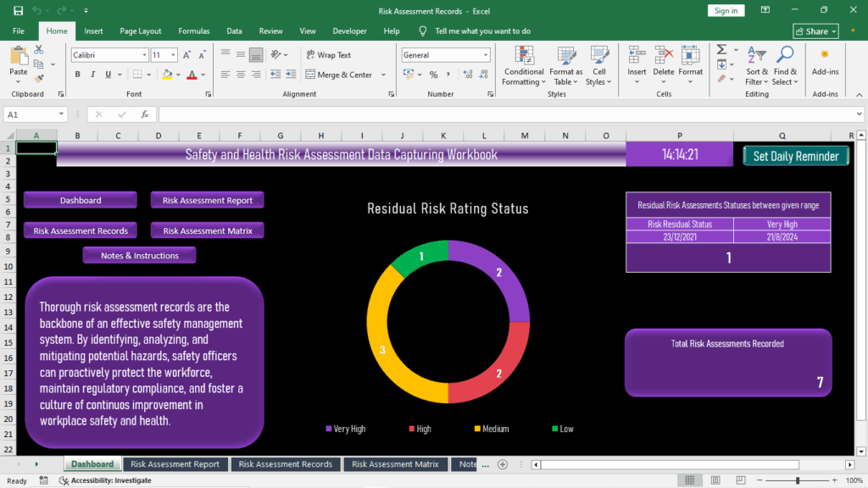Screen dimensions: 868x488
Task: Open the Risk Assessment Matrix sheet tab
Action: click(395, 464)
